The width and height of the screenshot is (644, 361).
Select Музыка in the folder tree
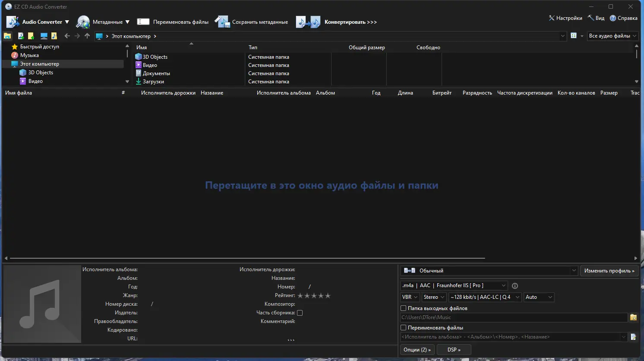point(29,55)
